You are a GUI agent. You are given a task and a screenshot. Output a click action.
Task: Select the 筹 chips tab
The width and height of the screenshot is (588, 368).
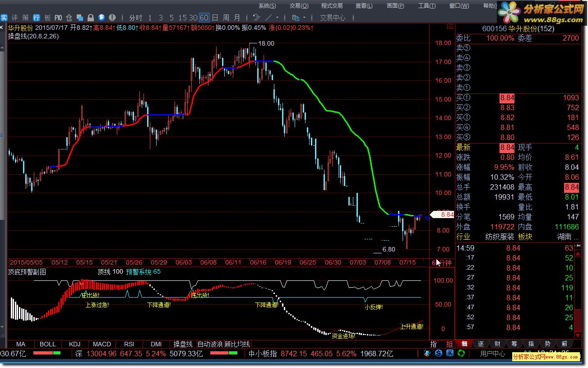[x=514, y=344]
